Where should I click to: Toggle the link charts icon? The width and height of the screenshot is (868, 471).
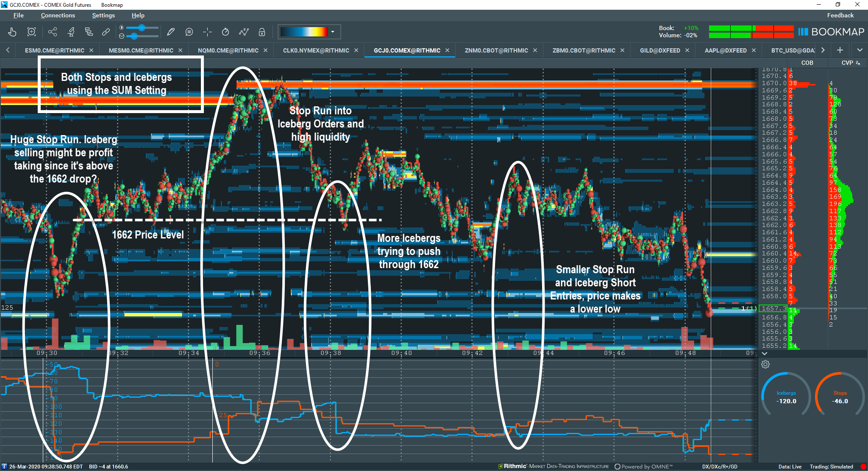[x=106, y=32]
